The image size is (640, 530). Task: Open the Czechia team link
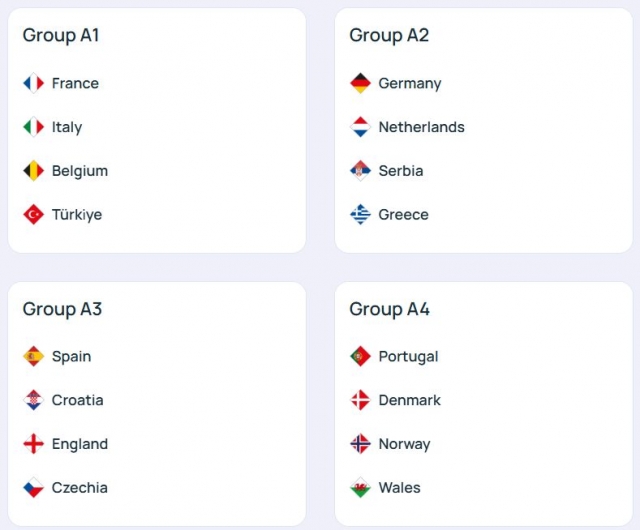[x=79, y=488]
